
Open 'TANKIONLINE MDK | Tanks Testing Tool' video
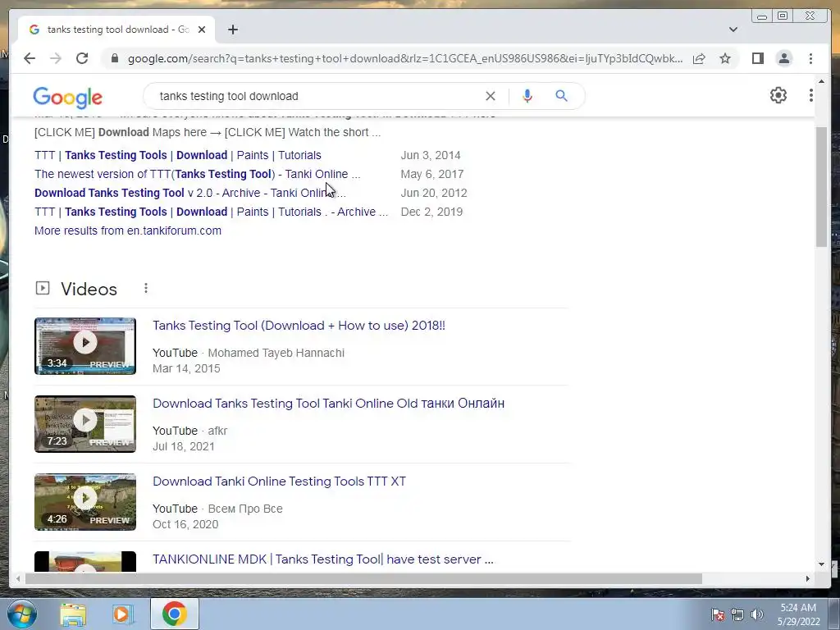pos(323,559)
